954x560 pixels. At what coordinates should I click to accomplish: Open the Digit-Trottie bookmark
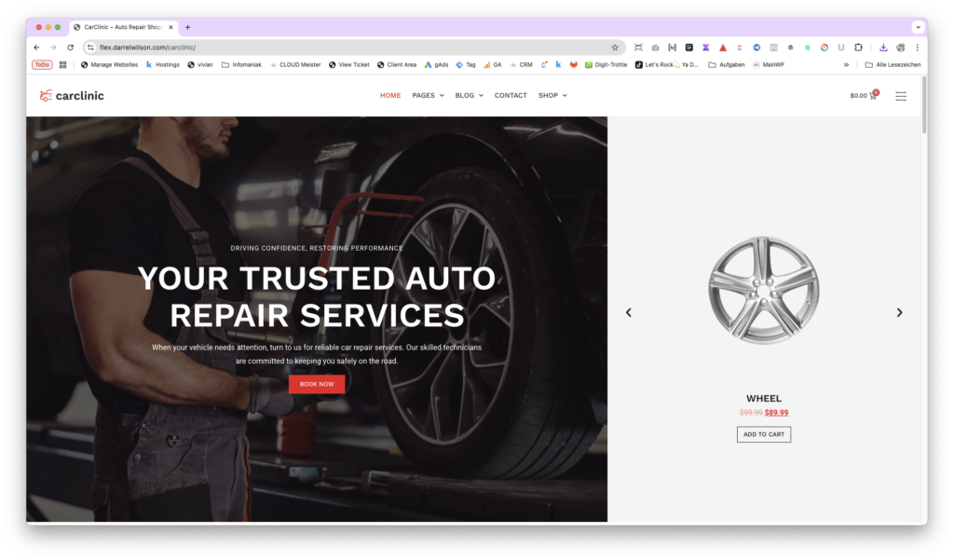tap(606, 64)
